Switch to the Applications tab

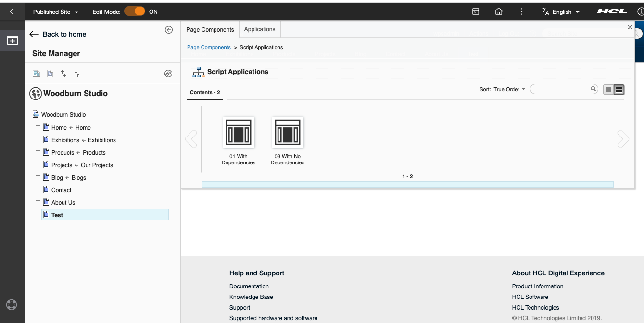(260, 29)
